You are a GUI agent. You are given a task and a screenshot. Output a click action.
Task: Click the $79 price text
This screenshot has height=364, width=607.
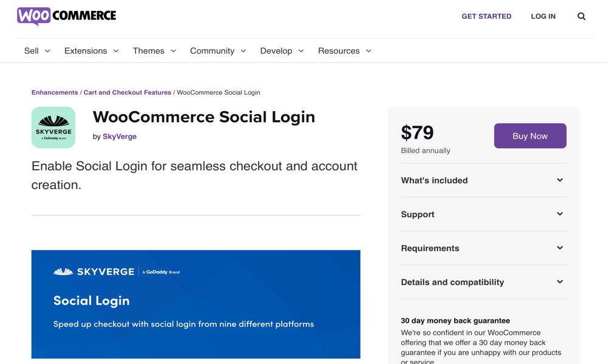418,133
